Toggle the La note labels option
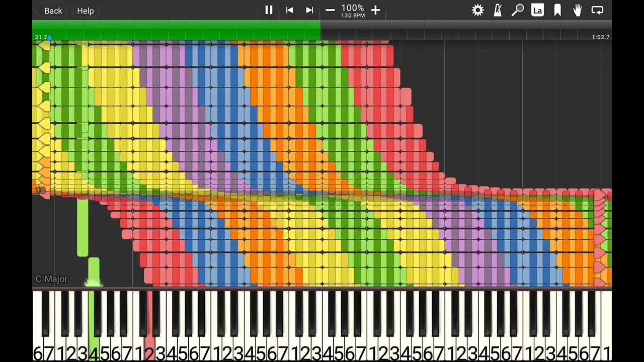This screenshot has height=362, width=644. click(x=537, y=10)
